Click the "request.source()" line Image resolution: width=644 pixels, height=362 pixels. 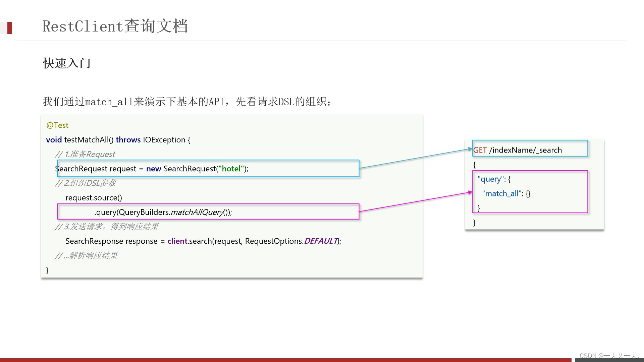(x=94, y=198)
